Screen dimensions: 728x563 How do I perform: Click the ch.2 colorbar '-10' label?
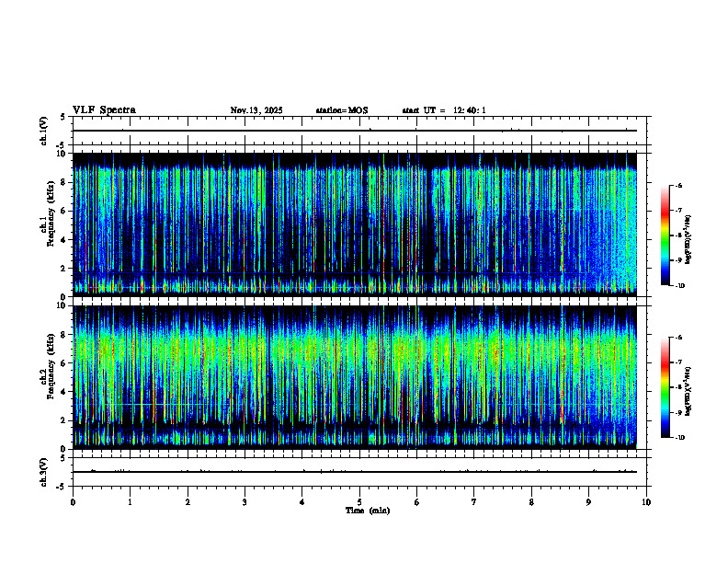point(678,438)
